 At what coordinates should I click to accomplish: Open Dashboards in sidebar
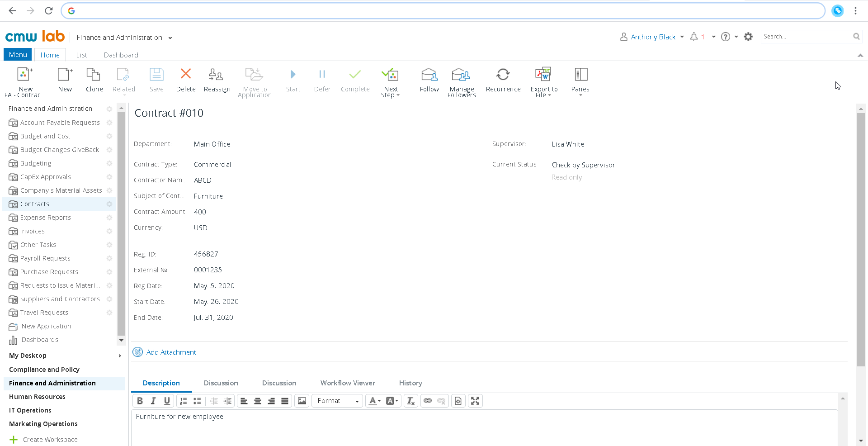(x=40, y=340)
